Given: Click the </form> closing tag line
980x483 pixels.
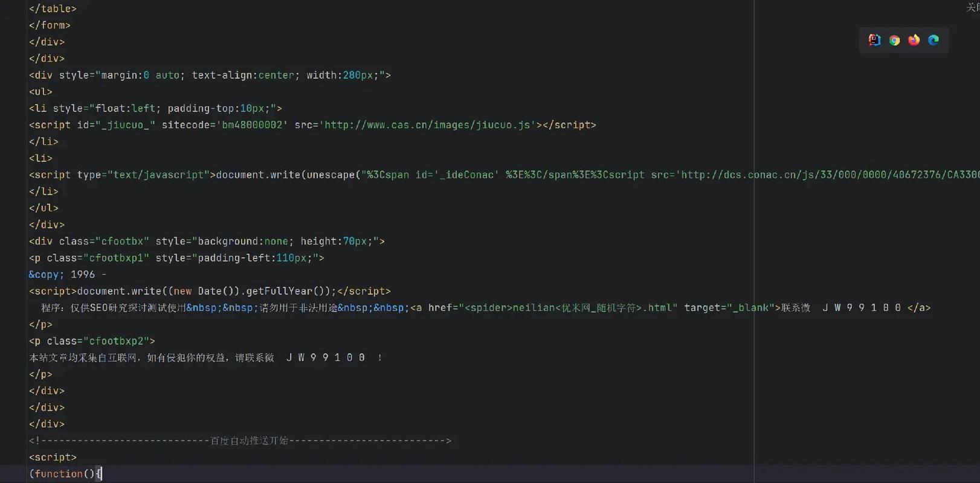Looking at the screenshot, I should (50, 25).
